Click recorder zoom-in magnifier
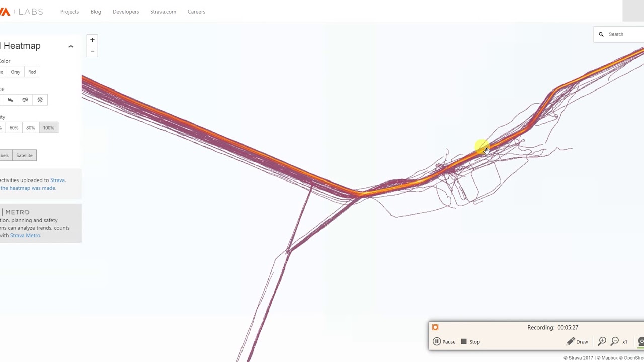This screenshot has height=362, width=644. point(602,342)
